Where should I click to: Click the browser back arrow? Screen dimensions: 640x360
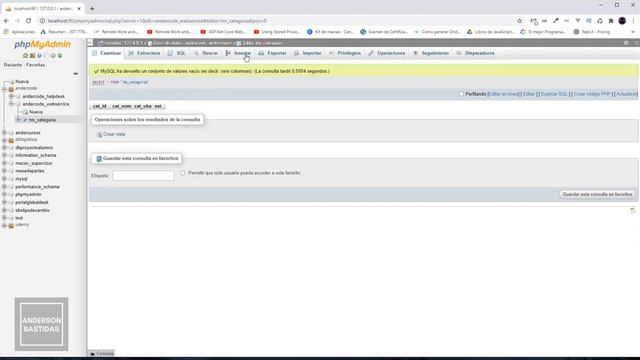7,21
